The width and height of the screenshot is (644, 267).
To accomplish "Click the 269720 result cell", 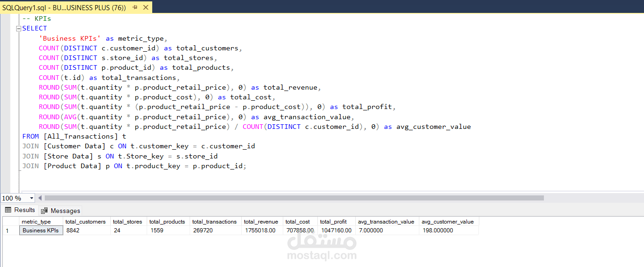I will click(x=215, y=231).
